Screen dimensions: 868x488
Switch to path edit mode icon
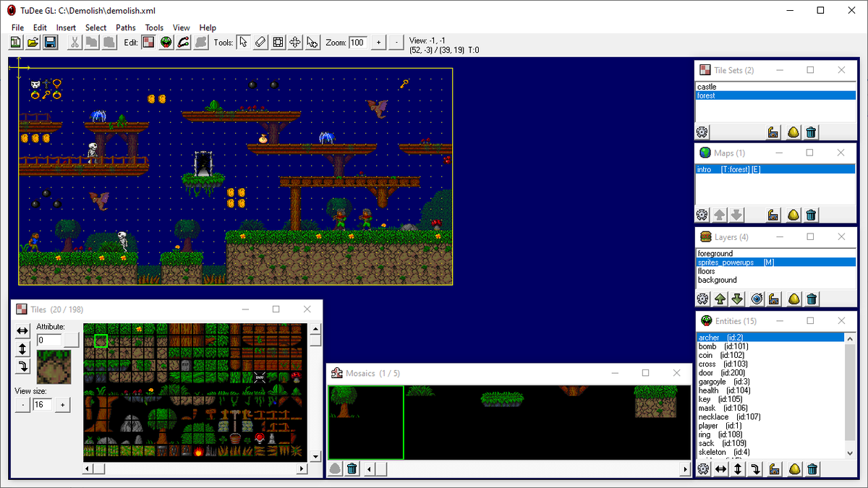(x=184, y=43)
